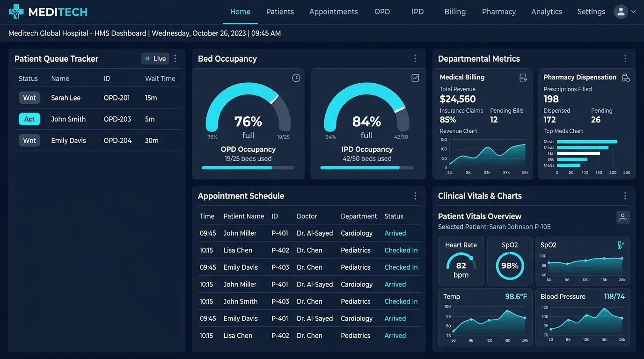This screenshot has width=644, height=359.
Task: Click the OPD Occupancy progress bar
Action: [x=248, y=167]
